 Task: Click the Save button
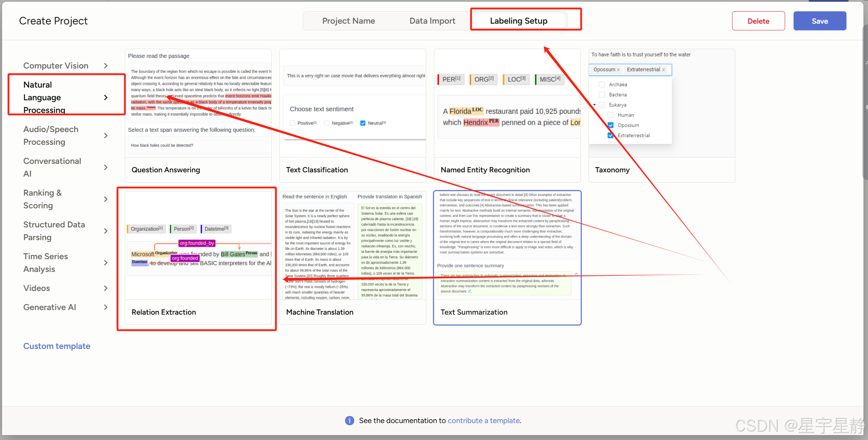819,21
